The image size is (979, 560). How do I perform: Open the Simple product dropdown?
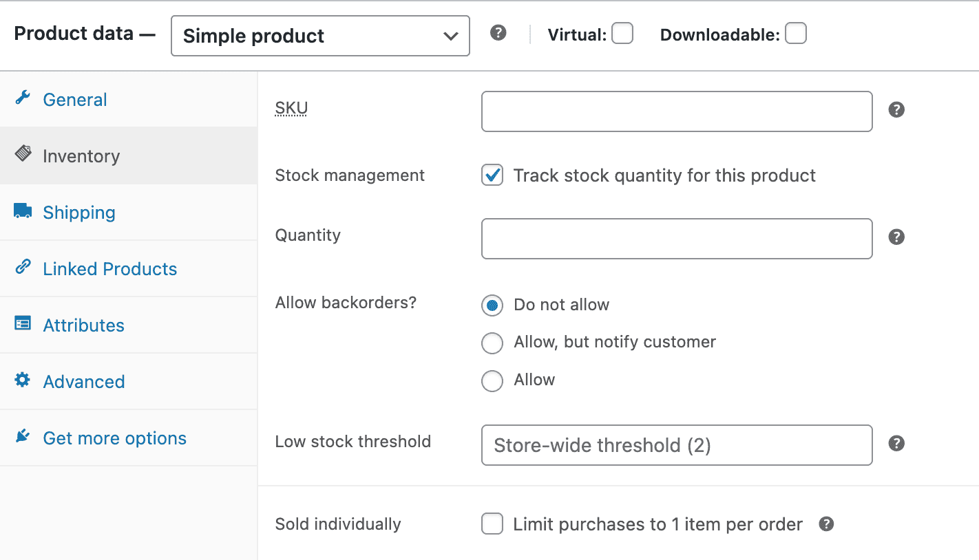click(x=320, y=36)
